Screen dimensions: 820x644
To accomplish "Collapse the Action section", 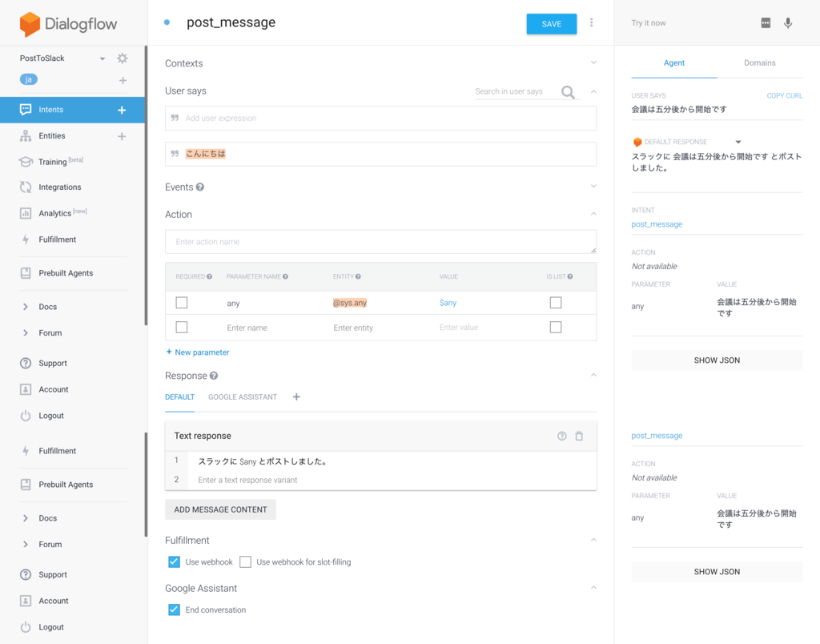I will (x=593, y=213).
